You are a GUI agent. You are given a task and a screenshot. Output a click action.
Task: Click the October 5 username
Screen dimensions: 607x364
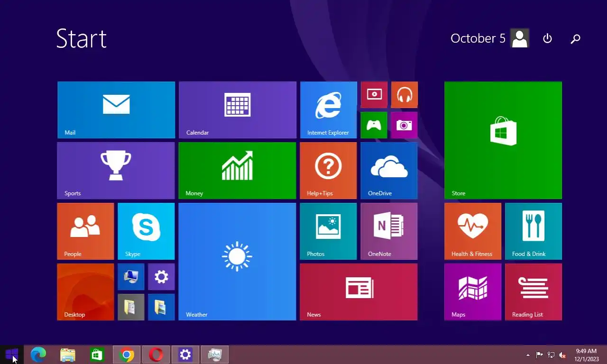coord(478,38)
